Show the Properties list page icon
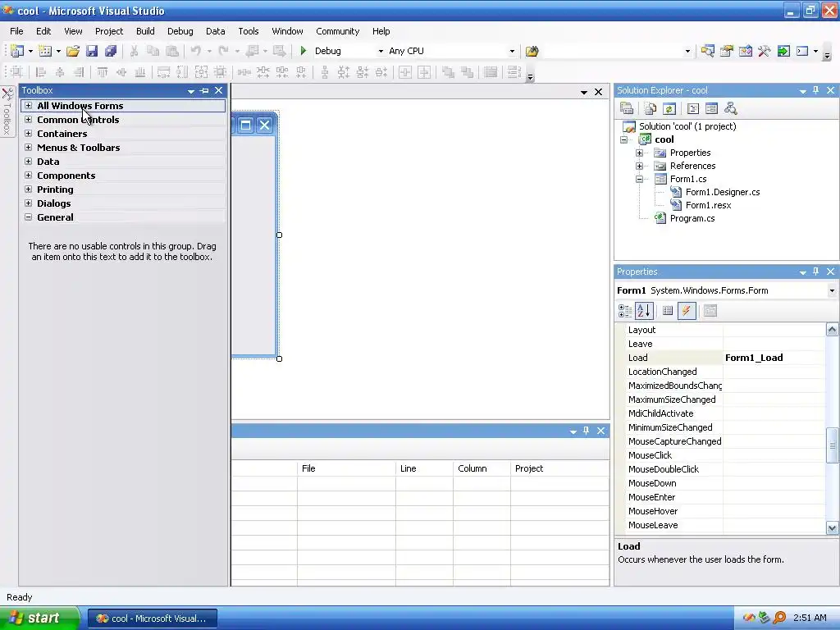The height and width of the screenshot is (630, 840). (668, 311)
